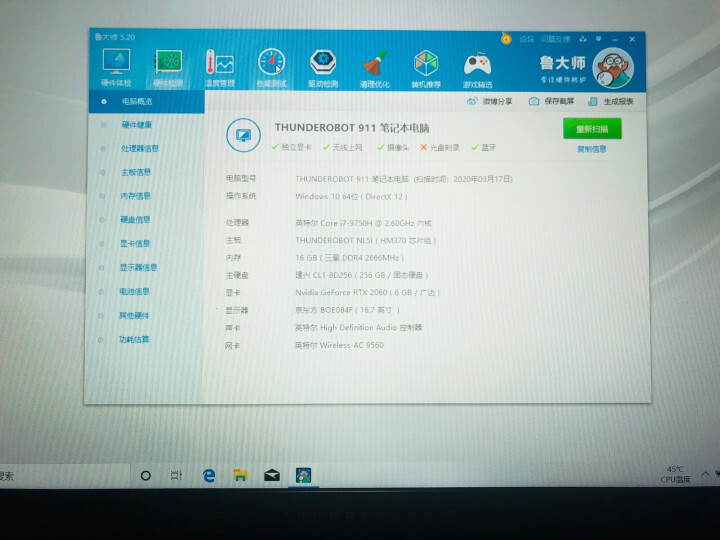The image size is (720, 540).
Task: Select 电脑概览 sidebar tab
Action: [146, 101]
